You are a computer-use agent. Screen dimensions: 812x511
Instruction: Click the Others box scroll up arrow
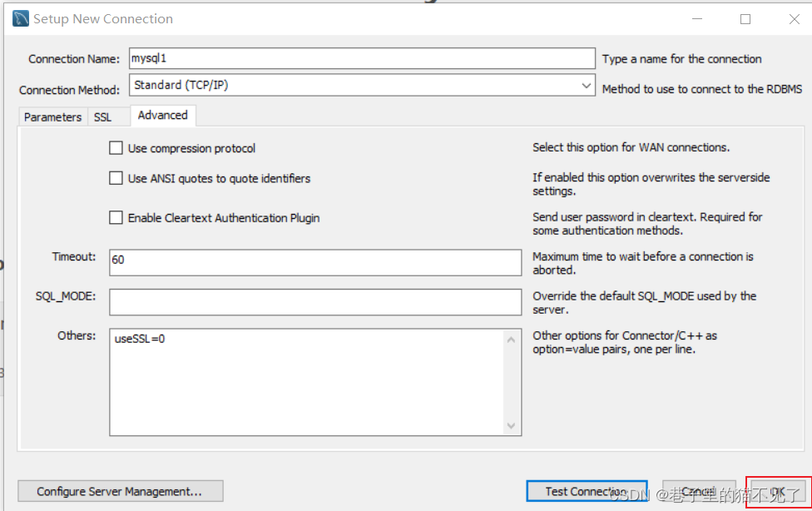point(511,340)
